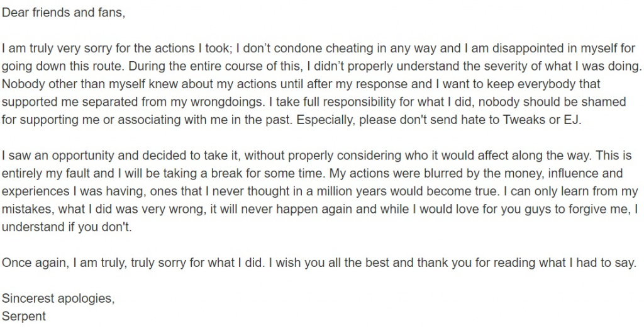The width and height of the screenshot is (644, 328).
Task: Click the closing "Sincerest apologies," line
Action: point(58,298)
